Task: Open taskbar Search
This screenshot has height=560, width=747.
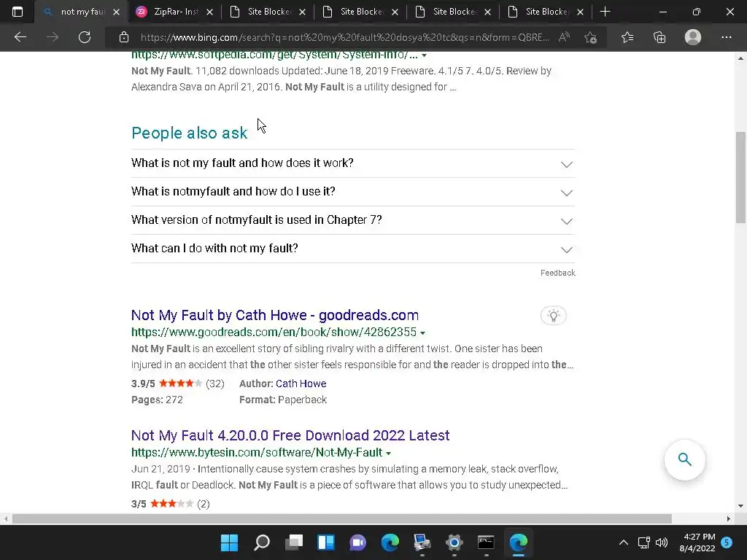Action: [262, 542]
